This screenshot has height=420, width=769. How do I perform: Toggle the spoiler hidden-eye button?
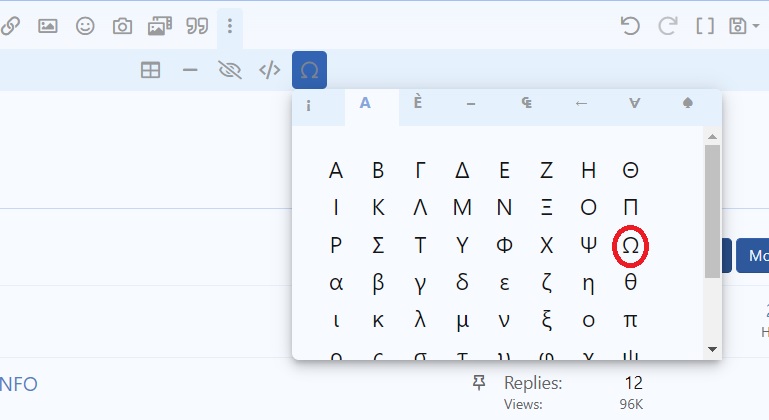point(230,70)
